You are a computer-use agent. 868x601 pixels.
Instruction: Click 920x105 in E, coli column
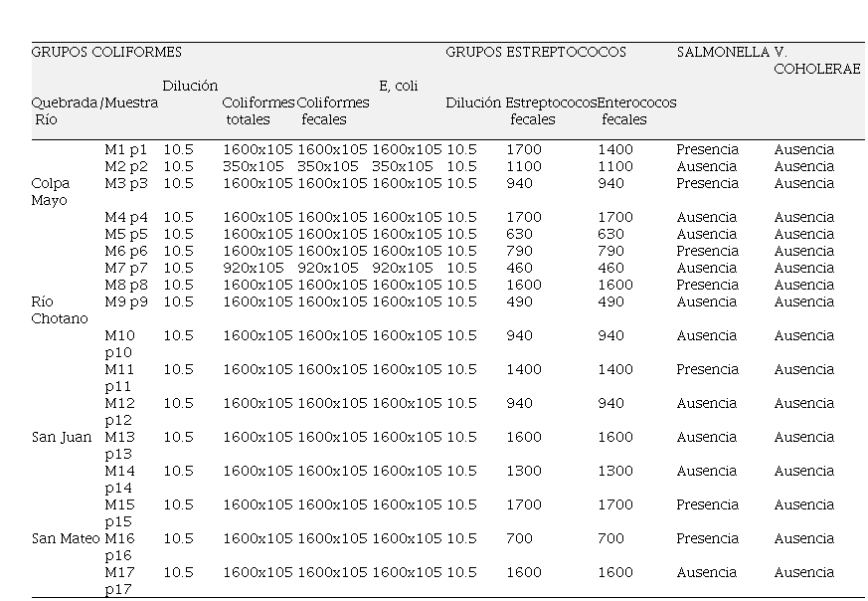(x=402, y=268)
